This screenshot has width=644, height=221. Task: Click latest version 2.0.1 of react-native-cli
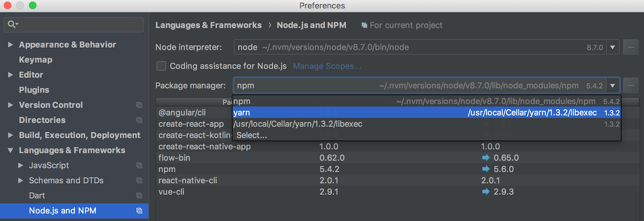[491, 180]
